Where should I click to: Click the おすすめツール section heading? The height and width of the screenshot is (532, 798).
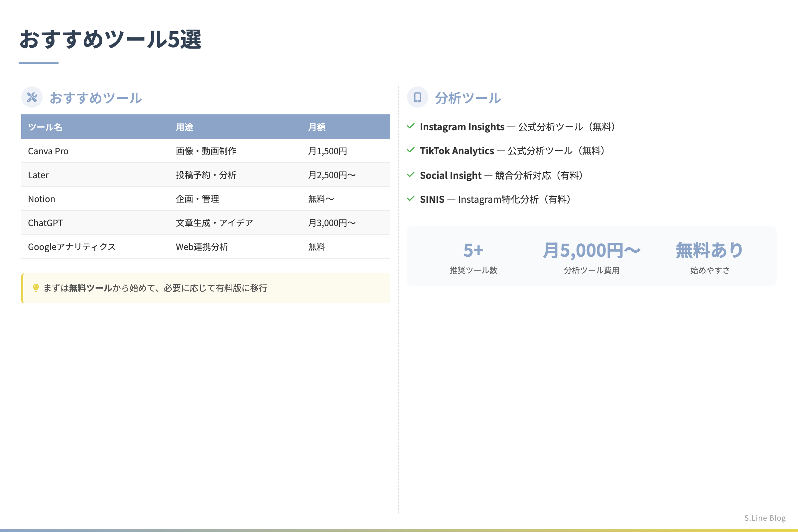(96, 98)
